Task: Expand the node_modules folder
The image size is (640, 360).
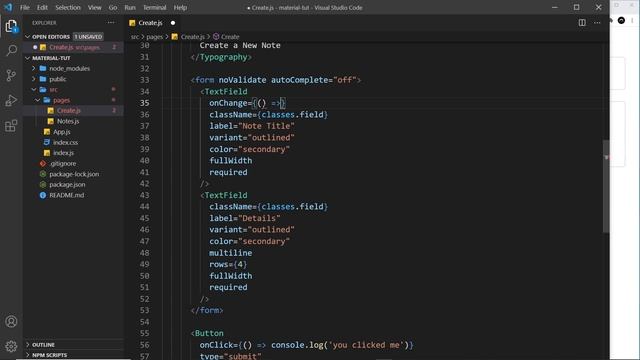Action: coord(34,69)
